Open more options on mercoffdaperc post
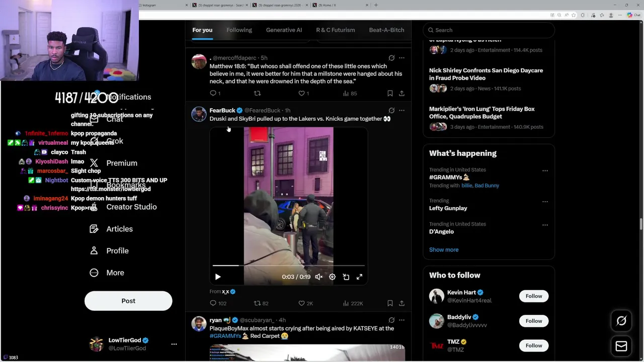This screenshot has height=362, width=644. tap(401, 58)
